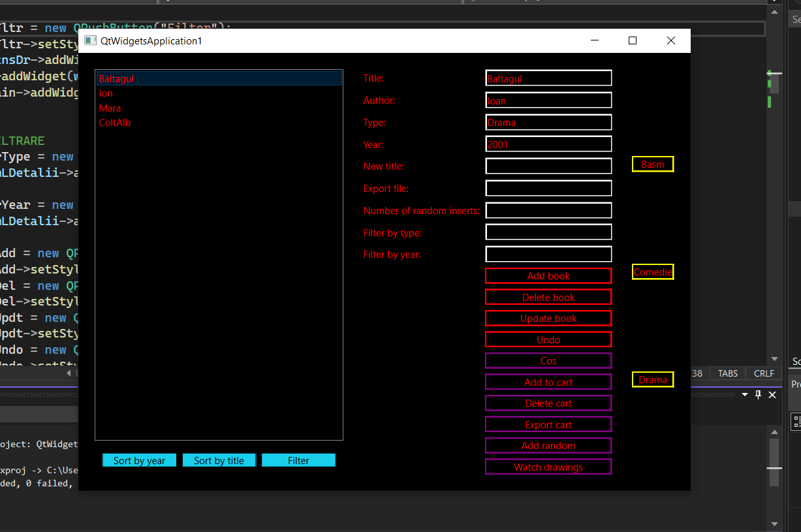
Task: Click the cyan "Filter" button
Action: [x=298, y=460]
